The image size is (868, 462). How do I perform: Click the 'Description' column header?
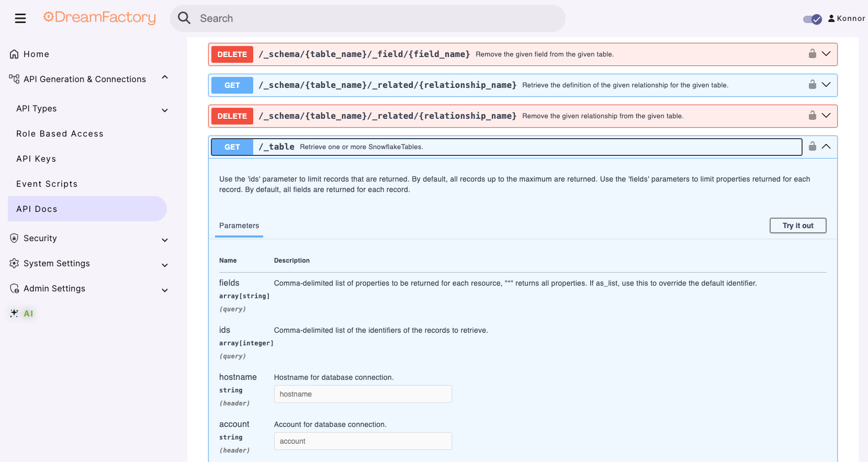pyautogui.click(x=292, y=261)
